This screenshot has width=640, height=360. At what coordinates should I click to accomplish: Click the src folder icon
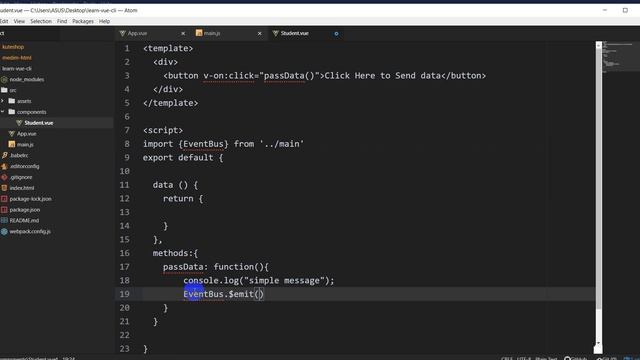coord(4,90)
